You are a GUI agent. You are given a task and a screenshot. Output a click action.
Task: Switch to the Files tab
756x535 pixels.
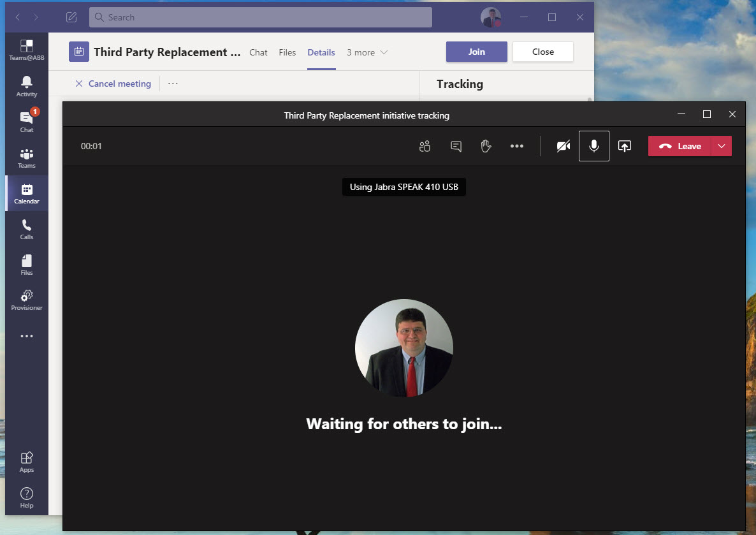tap(287, 52)
